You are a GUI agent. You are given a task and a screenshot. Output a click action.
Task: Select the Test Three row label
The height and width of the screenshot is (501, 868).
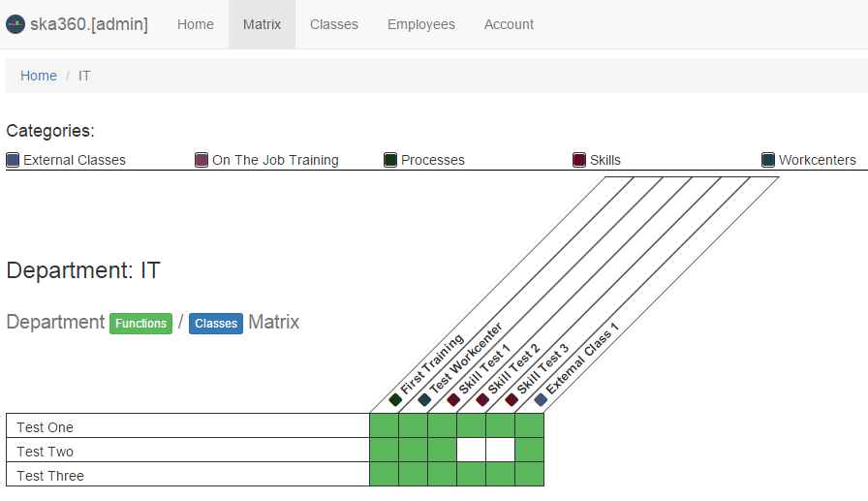coord(50,476)
